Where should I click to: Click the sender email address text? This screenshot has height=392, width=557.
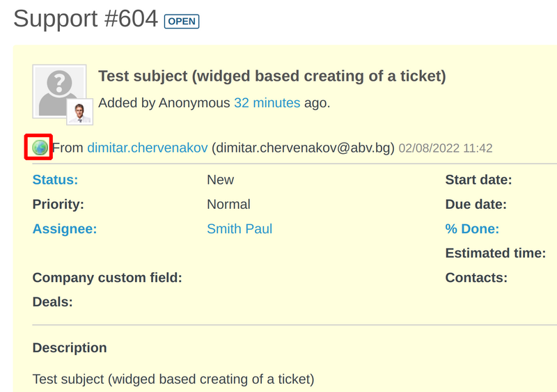(303, 148)
